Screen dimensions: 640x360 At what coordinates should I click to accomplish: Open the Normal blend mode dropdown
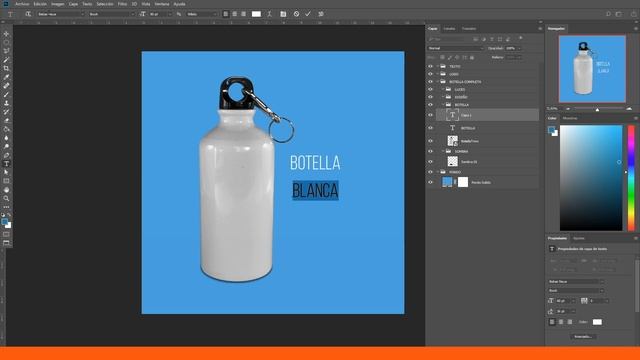coord(455,48)
